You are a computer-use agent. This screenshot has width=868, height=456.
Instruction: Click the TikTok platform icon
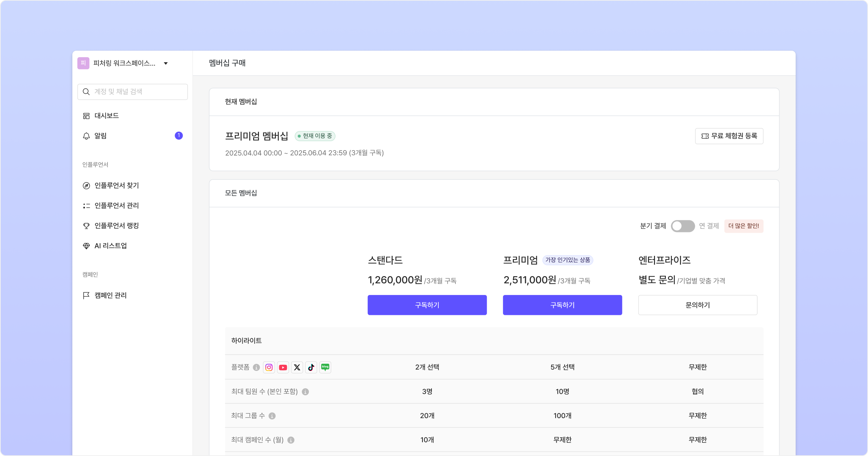pyautogui.click(x=311, y=367)
